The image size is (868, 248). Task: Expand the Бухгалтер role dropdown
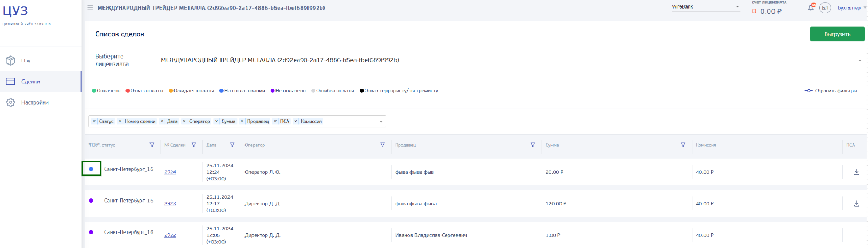(852, 8)
